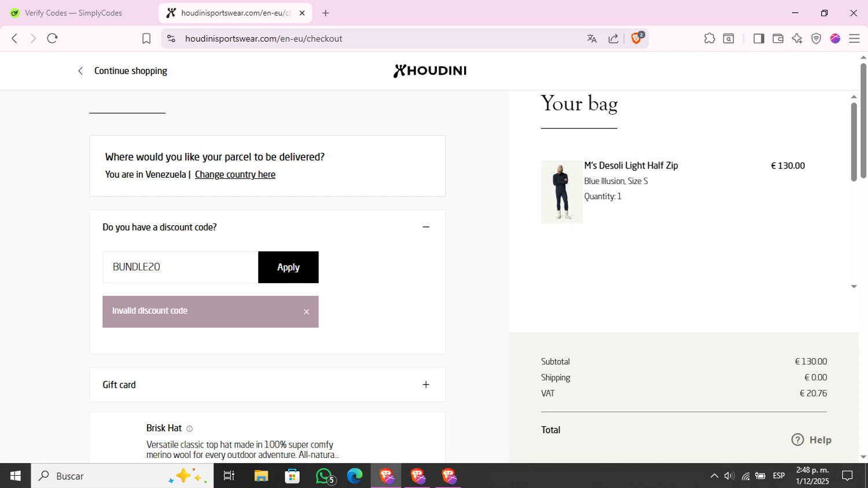The width and height of the screenshot is (868, 488).
Task: Switch the ESP input language
Action: (x=779, y=476)
